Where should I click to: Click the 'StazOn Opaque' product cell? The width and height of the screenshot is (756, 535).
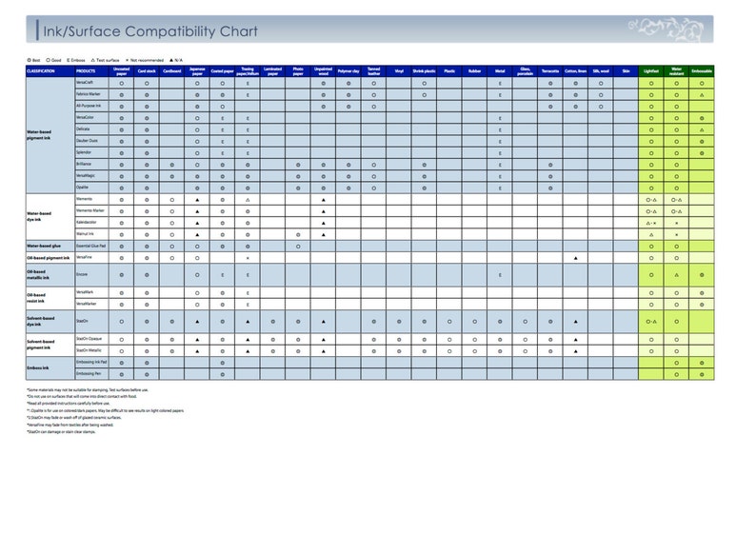[x=91, y=339]
